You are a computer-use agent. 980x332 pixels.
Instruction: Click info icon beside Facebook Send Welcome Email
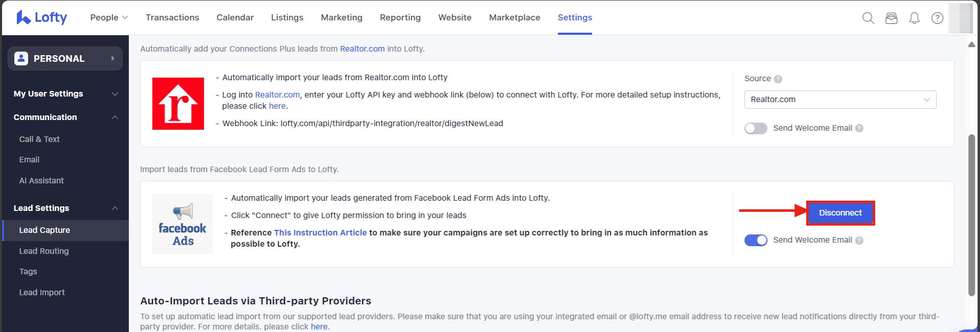tap(859, 241)
